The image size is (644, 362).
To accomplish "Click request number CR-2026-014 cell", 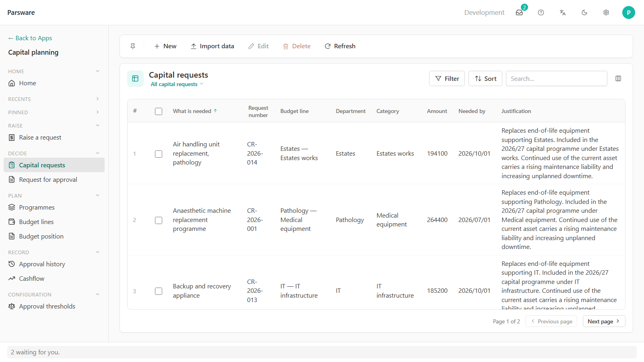I will click(255, 153).
